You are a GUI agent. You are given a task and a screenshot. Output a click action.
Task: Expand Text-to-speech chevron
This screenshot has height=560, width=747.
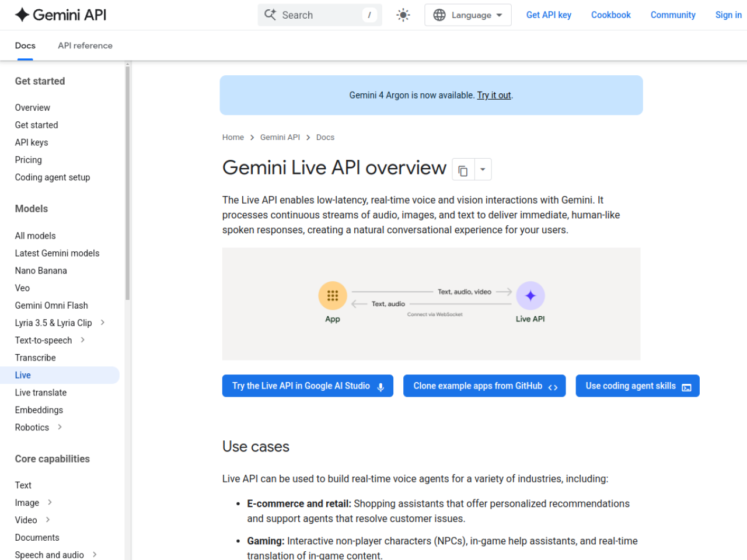[x=83, y=340]
